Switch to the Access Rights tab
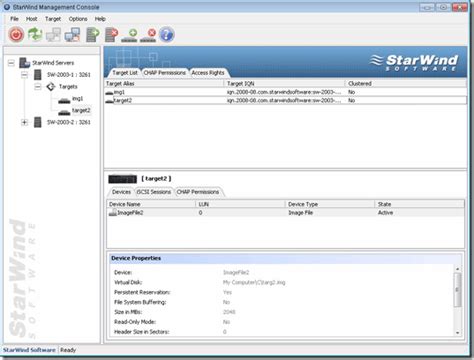This screenshot has height=360, width=474. (x=208, y=73)
